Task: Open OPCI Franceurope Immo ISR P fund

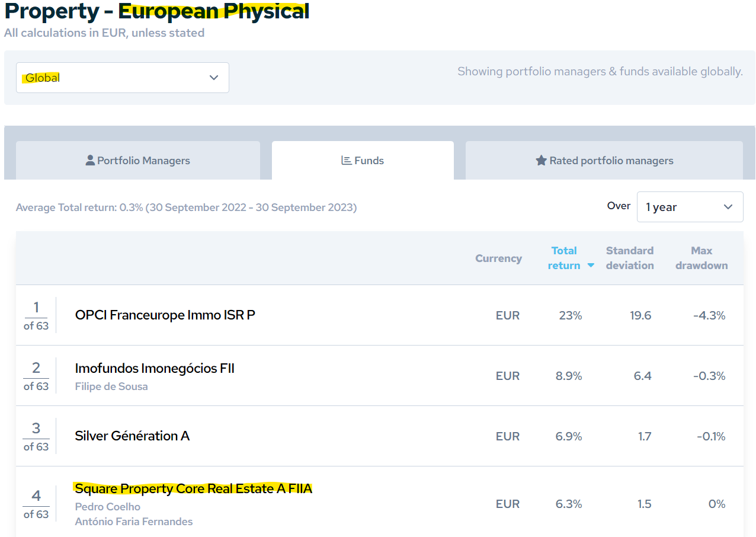Action: point(165,315)
